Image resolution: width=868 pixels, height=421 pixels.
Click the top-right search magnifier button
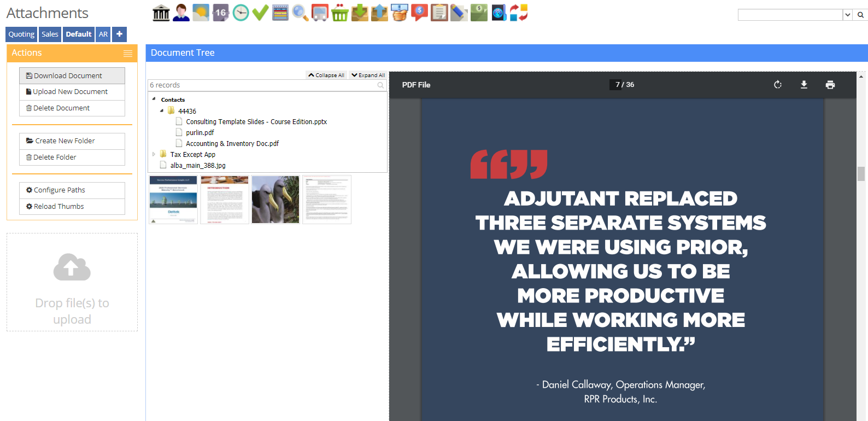coord(860,15)
